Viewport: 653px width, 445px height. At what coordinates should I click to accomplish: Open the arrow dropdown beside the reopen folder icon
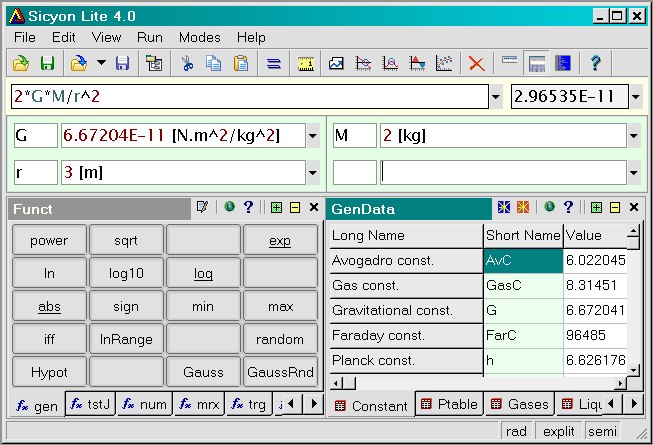click(x=101, y=63)
